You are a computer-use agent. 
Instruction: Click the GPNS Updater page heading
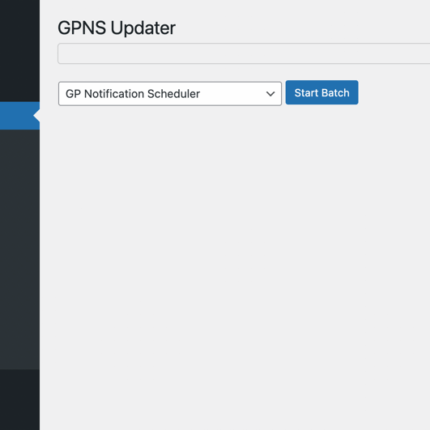pyautogui.click(x=116, y=28)
